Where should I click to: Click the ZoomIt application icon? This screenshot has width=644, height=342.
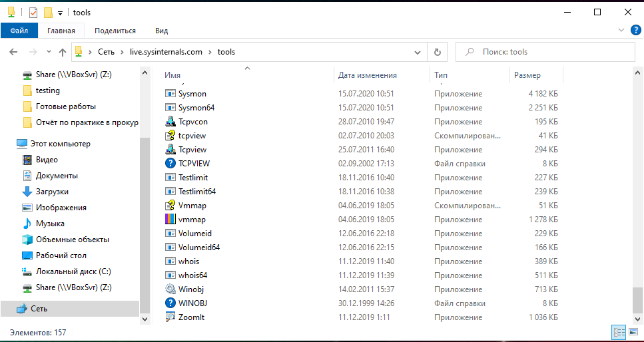(x=170, y=317)
